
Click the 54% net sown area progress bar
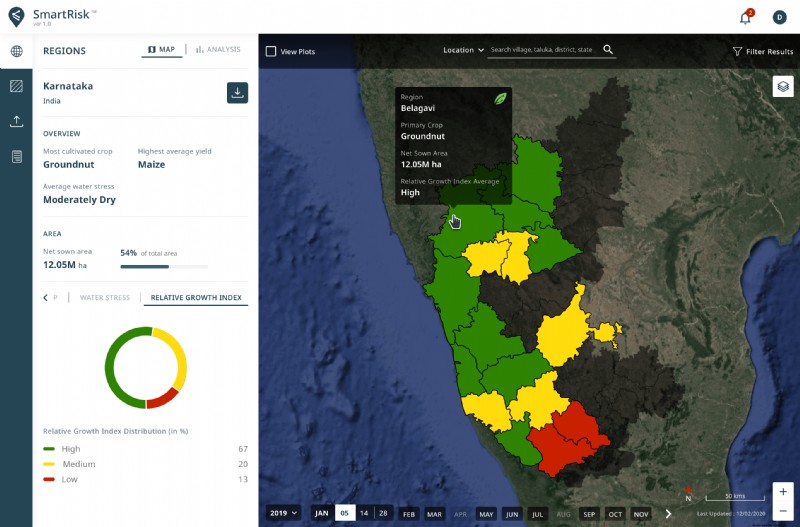click(164, 266)
